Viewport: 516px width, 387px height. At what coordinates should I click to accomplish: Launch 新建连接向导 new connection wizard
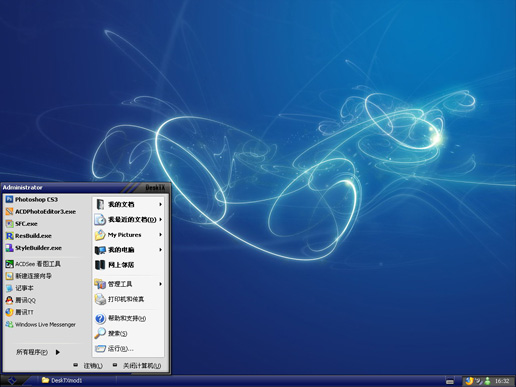pos(29,276)
